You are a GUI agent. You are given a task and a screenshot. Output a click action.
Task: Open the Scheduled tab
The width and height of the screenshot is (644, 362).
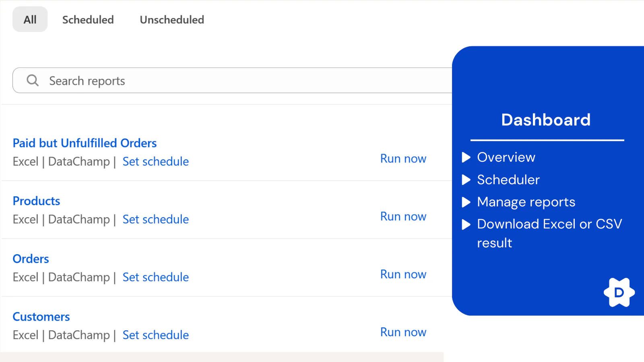88,19
